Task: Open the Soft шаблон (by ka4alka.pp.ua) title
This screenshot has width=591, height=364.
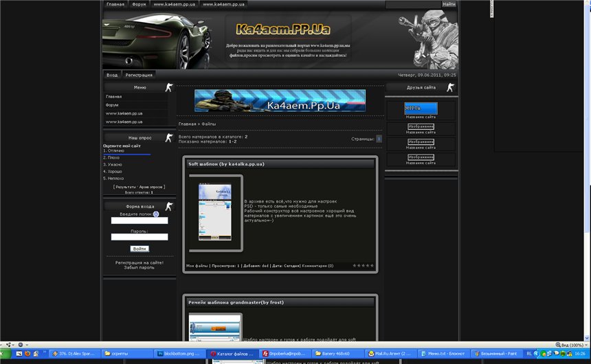Action: (226, 164)
